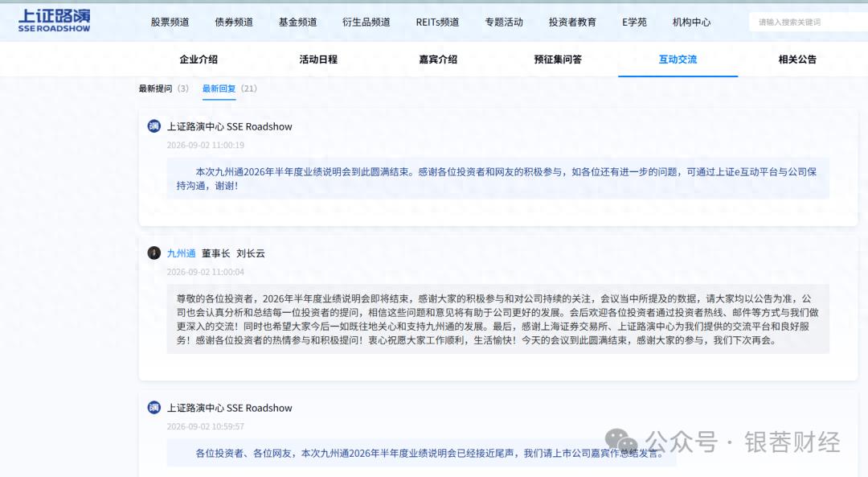Open the 专题活动 menu item
Image resolution: width=868 pixels, height=477 pixels.
pyautogui.click(x=504, y=23)
